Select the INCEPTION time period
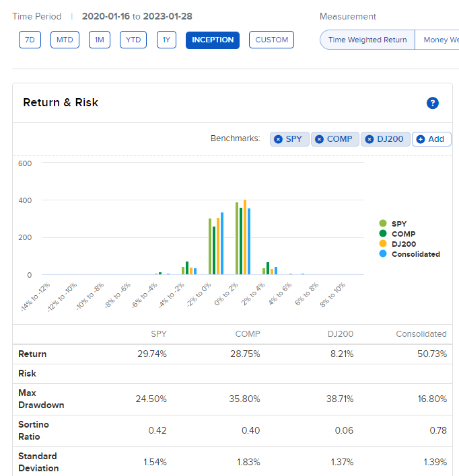Screen dimensions: 459x476 pyautogui.click(x=213, y=40)
